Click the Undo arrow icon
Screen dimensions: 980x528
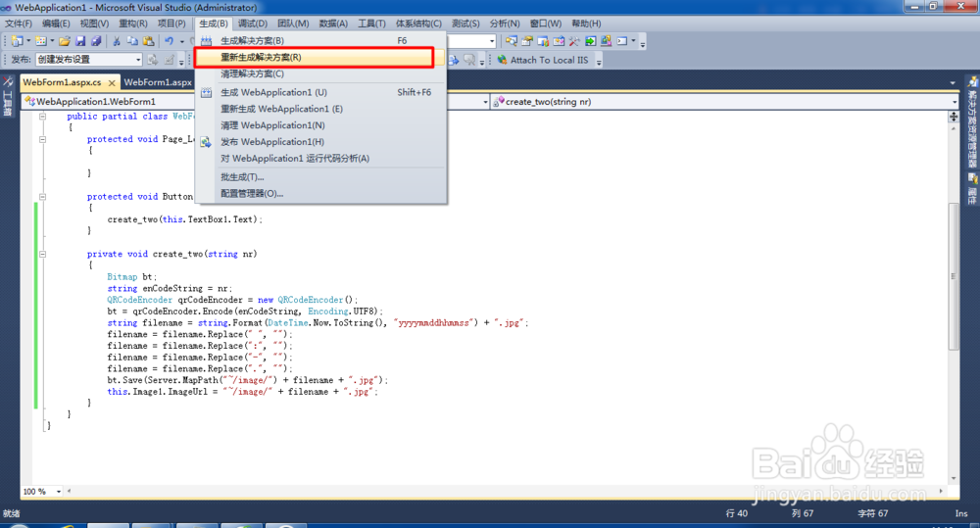click(x=169, y=41)
